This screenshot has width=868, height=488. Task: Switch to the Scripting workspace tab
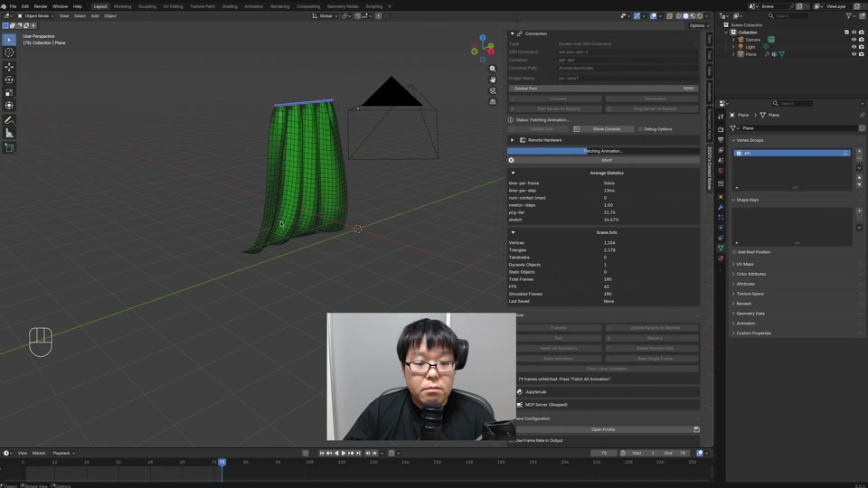(x=373, y=6)
